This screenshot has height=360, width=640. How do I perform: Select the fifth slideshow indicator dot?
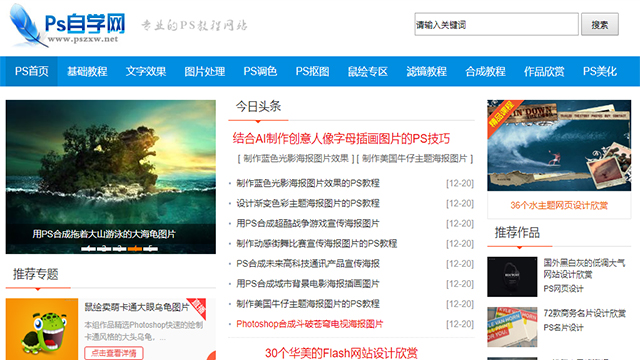click(150, 249)
